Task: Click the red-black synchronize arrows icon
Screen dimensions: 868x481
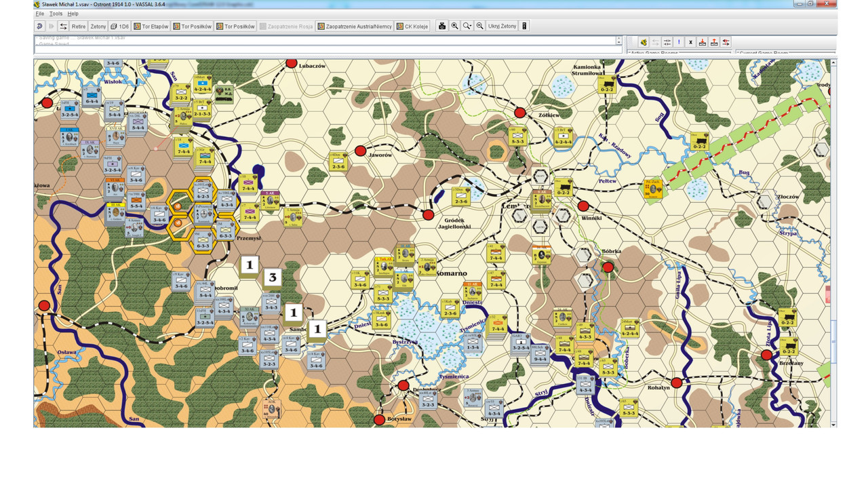Action: tap(726, 42)
